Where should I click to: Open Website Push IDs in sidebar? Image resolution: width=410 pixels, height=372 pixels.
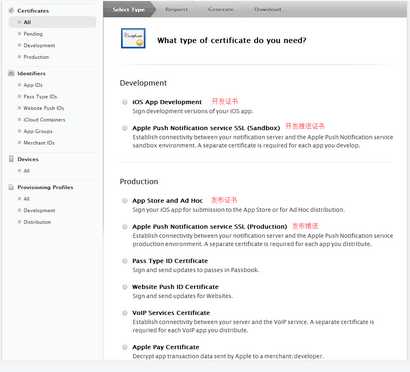[x=43, y=108]
